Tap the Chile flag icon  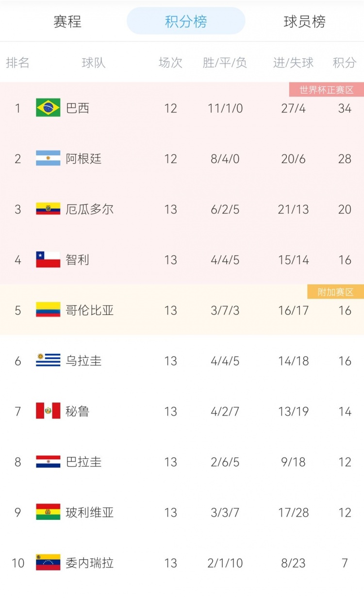(48, 260)
